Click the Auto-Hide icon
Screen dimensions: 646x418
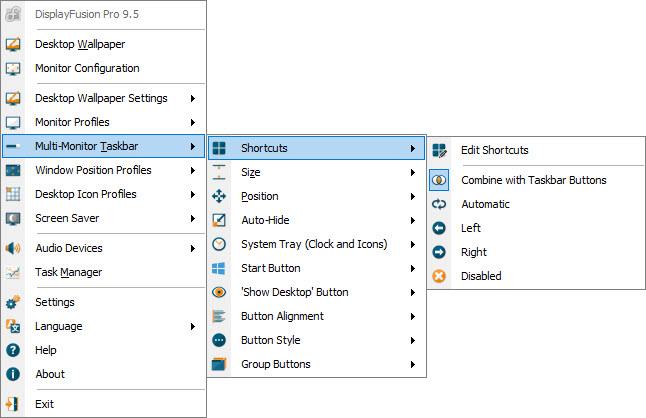[219, 220]
